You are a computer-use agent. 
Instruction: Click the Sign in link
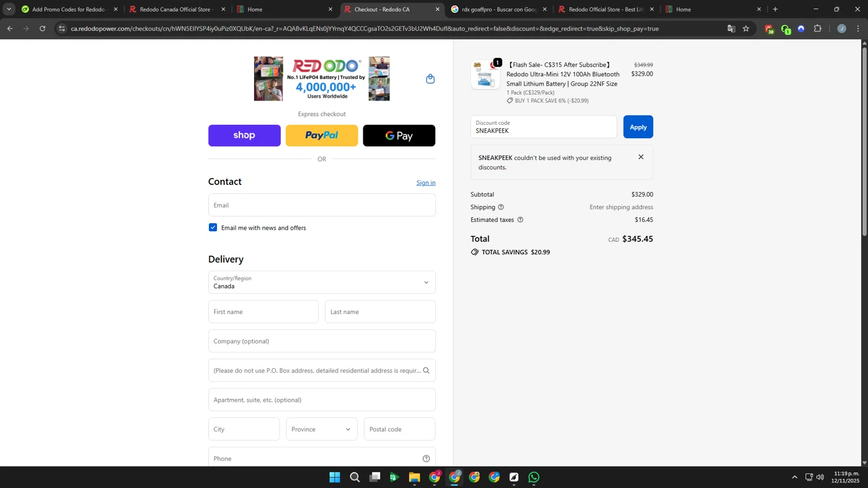pyautogui.click(x=426, y=183)
